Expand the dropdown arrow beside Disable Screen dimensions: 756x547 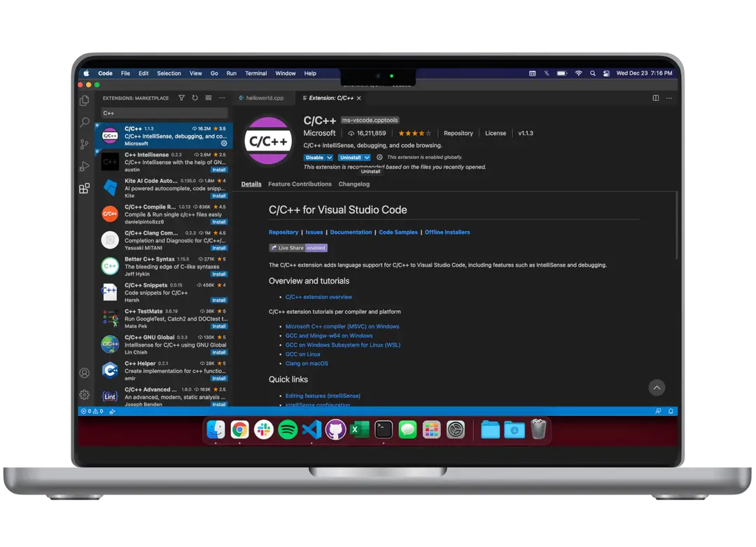[330, 158]
